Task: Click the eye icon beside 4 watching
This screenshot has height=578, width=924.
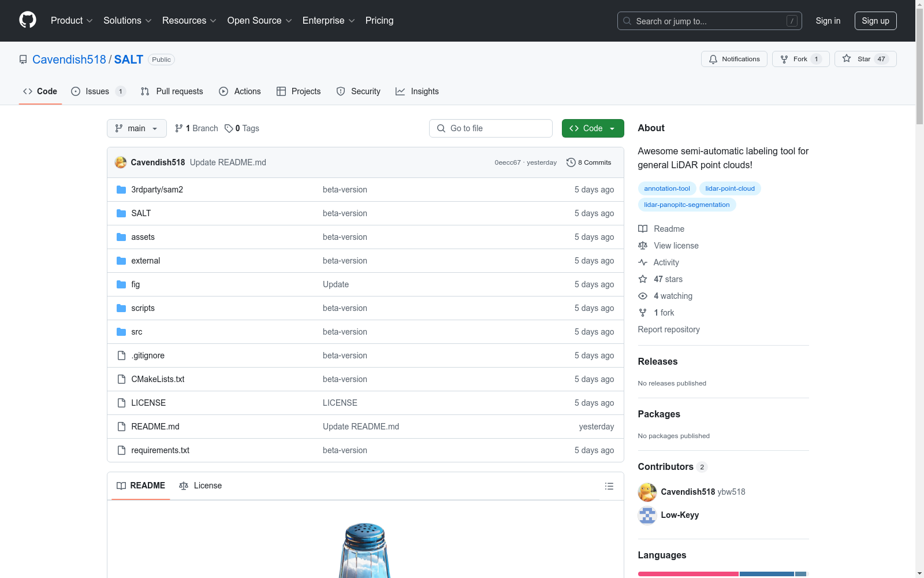Action: point(643,296)
